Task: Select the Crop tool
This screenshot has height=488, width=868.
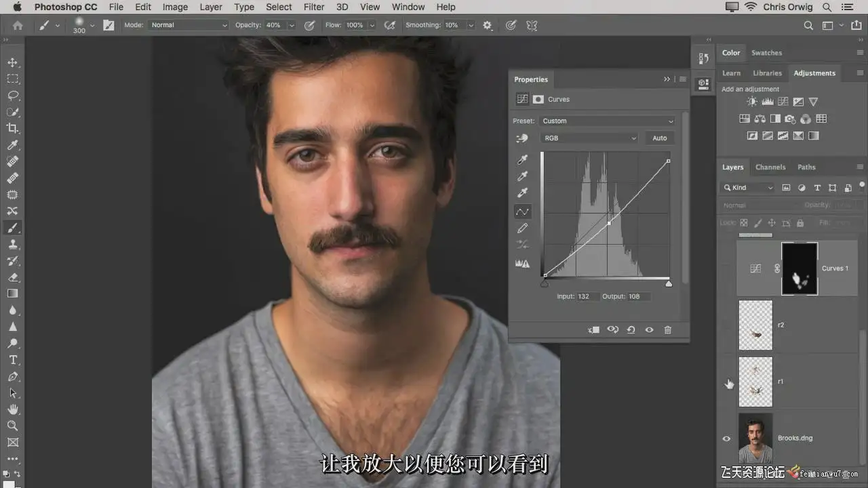Action: point(12,128)
